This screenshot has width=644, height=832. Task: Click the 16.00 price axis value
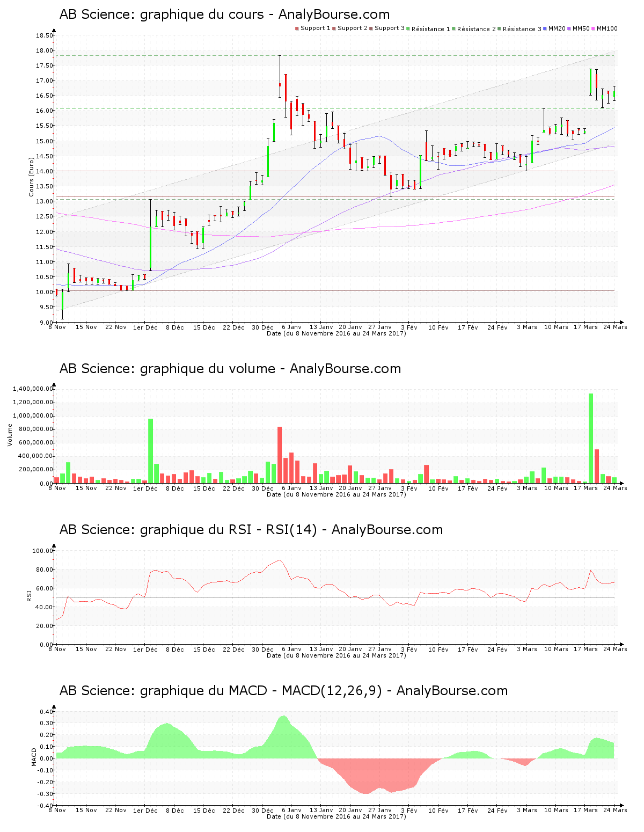coord(45,111)
